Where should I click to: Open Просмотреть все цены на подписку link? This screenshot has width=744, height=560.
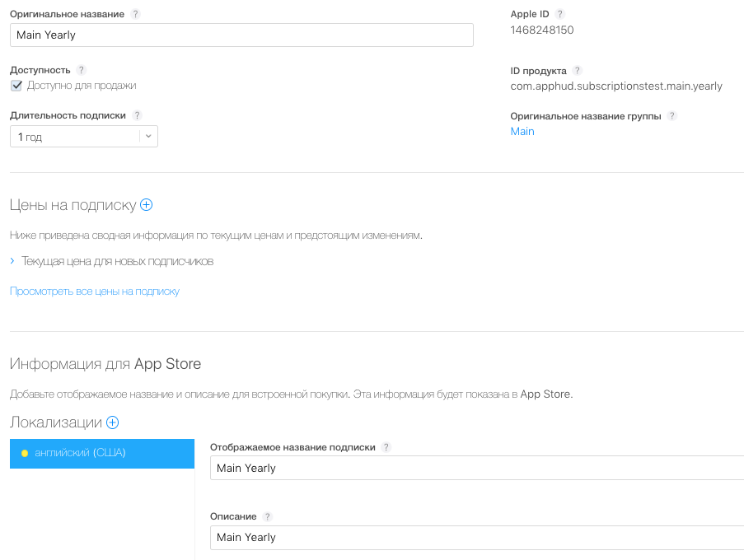(x=95, y=291)
